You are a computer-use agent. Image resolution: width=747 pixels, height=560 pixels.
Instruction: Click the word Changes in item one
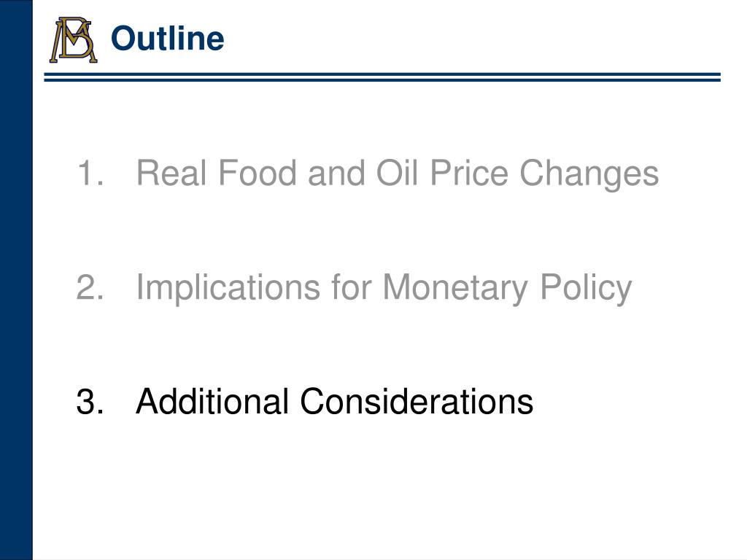[x=589, y=174]
